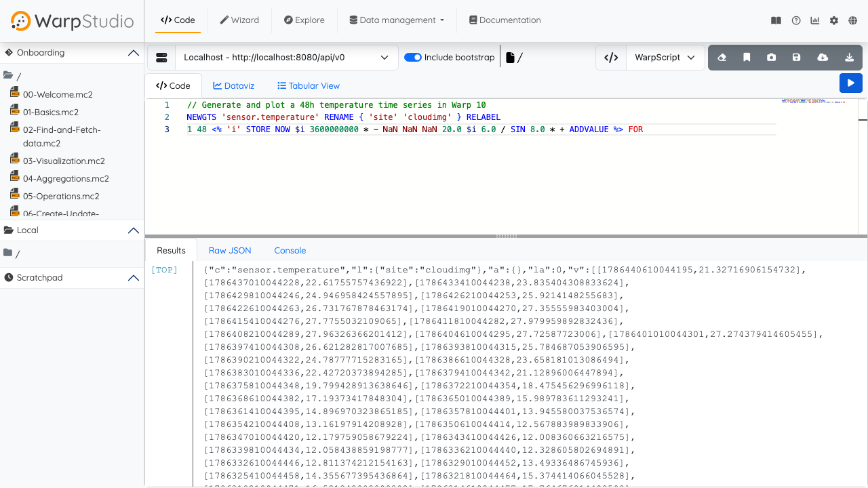Click the globe language icon
Image resolution: width=868 pixels, height=488 pixels.
[853, 20]
